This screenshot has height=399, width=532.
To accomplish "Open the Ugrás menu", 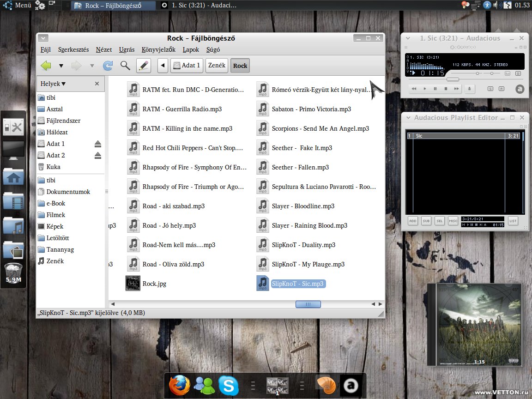I will 127,49.
